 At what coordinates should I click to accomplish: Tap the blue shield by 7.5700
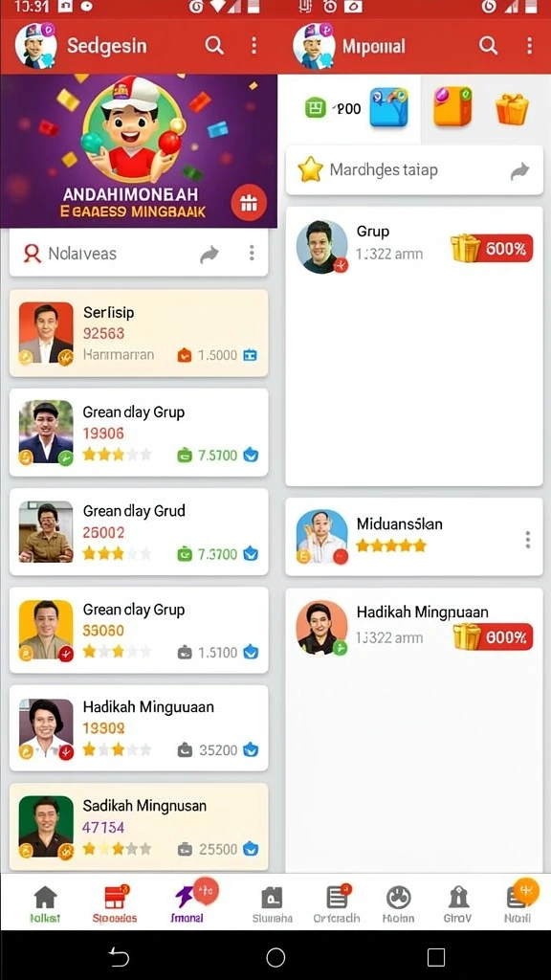(x=251, y=455)
